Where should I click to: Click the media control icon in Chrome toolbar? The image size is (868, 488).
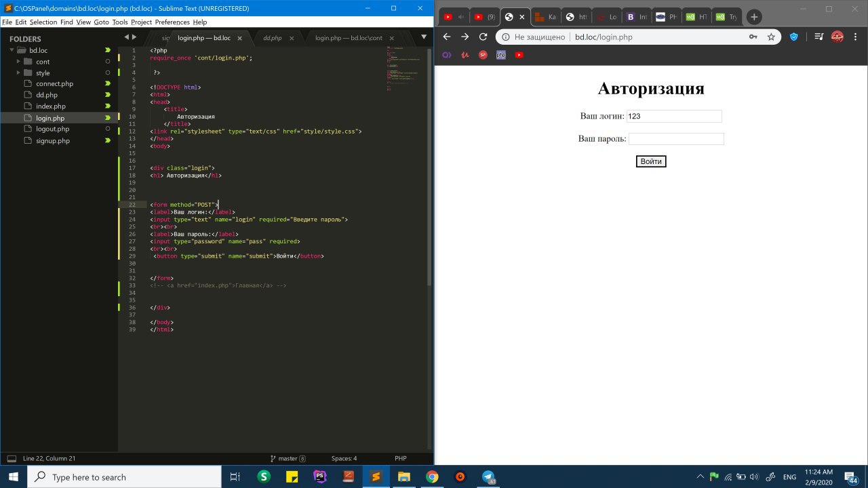818,37
